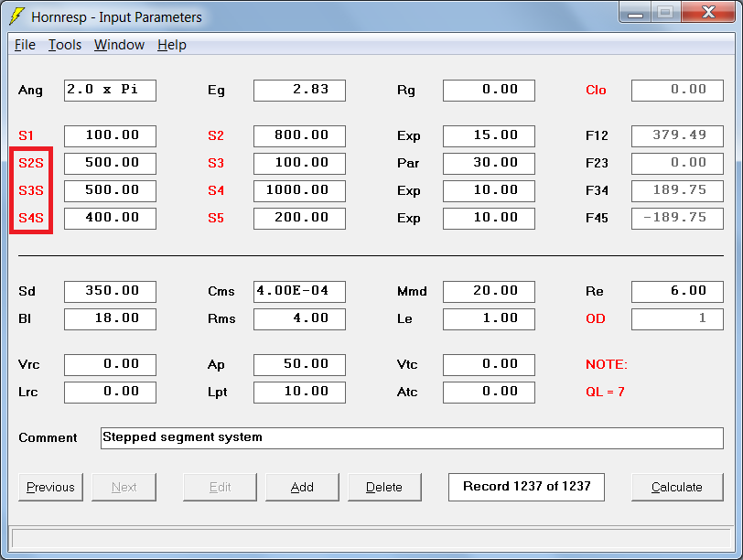Open the File menu
Screen dimensions: 743x560
25,45
